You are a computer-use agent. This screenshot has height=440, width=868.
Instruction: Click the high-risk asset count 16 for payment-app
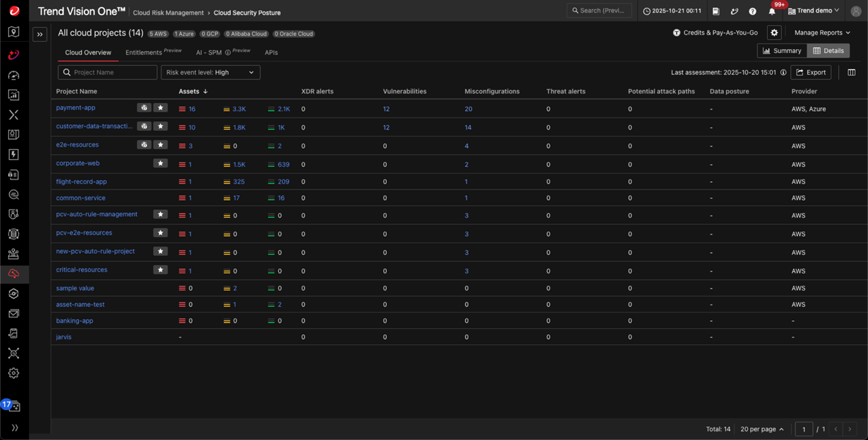click(x=192, y=109)
